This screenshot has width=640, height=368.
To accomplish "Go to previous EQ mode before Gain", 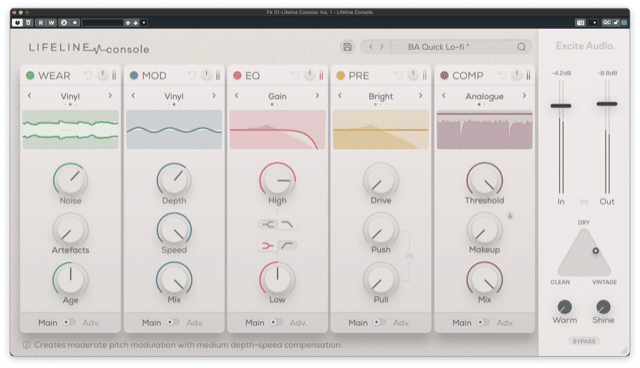I will click(237, 96).
